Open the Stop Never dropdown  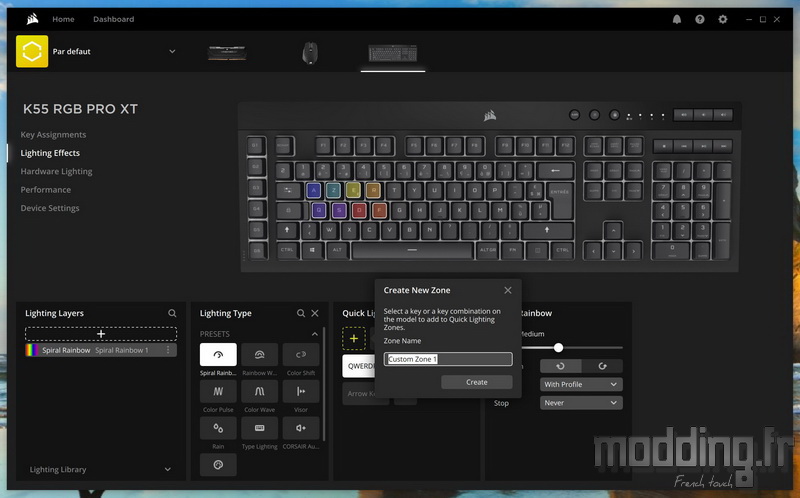tap(581, 403)
